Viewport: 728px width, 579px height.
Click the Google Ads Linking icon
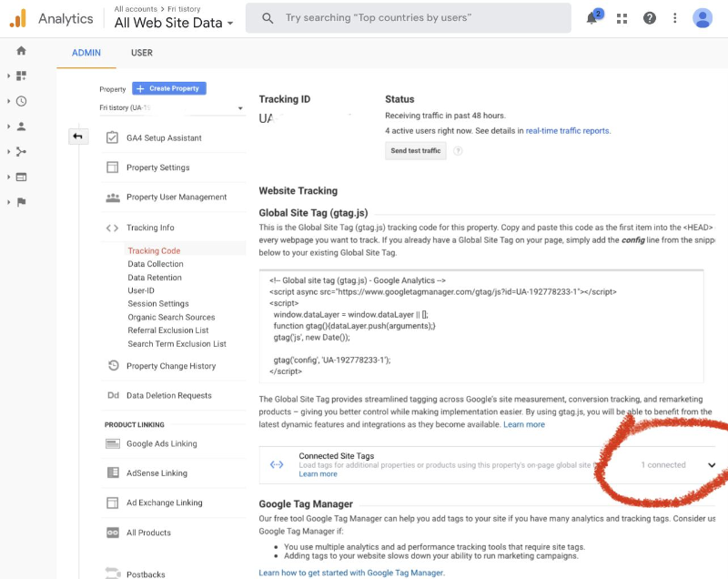(x=113, y=443)
